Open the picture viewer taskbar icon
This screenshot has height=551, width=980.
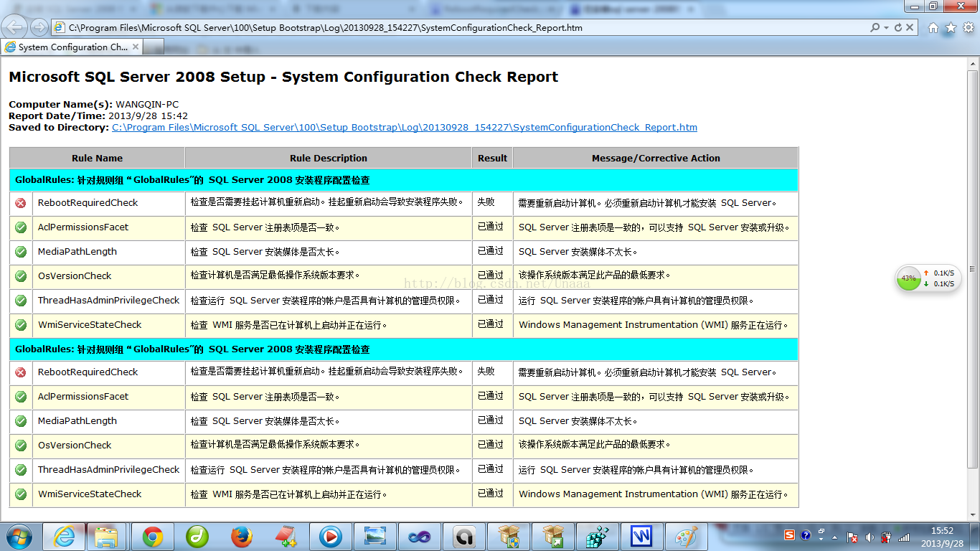pyautogui.click(x=375, y=537)
